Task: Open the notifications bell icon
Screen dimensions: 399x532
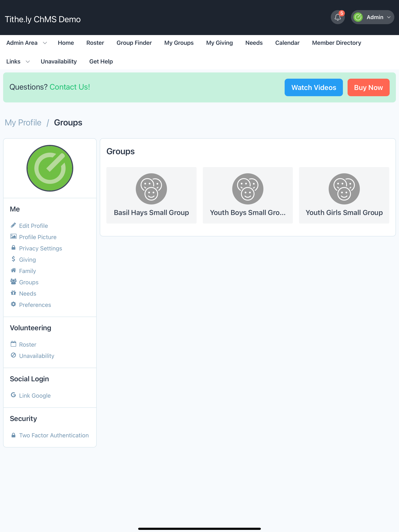Action: [338, 17]
